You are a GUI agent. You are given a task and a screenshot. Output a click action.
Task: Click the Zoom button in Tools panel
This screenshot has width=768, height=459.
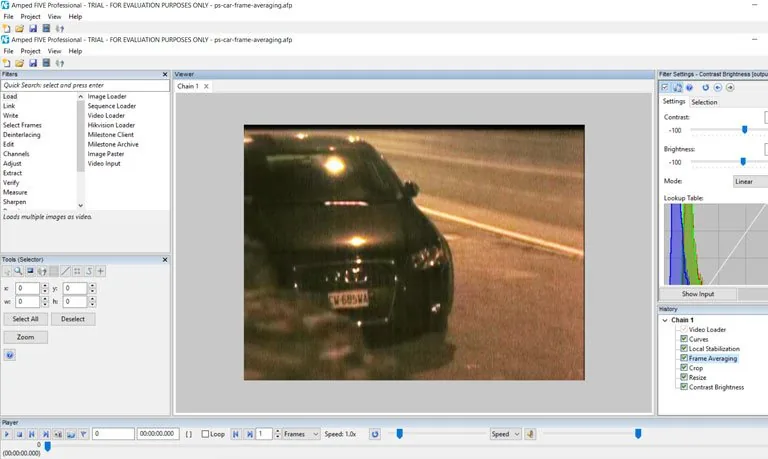tap(25, 337)
